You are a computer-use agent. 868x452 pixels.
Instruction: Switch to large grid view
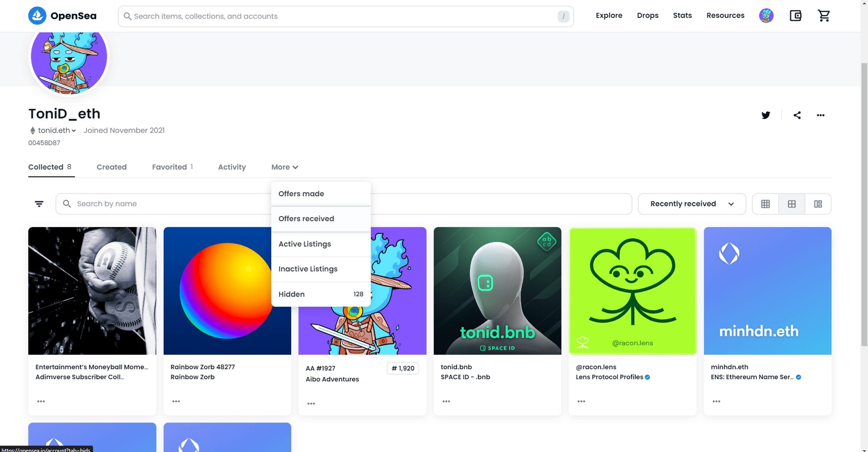point(792,204)
